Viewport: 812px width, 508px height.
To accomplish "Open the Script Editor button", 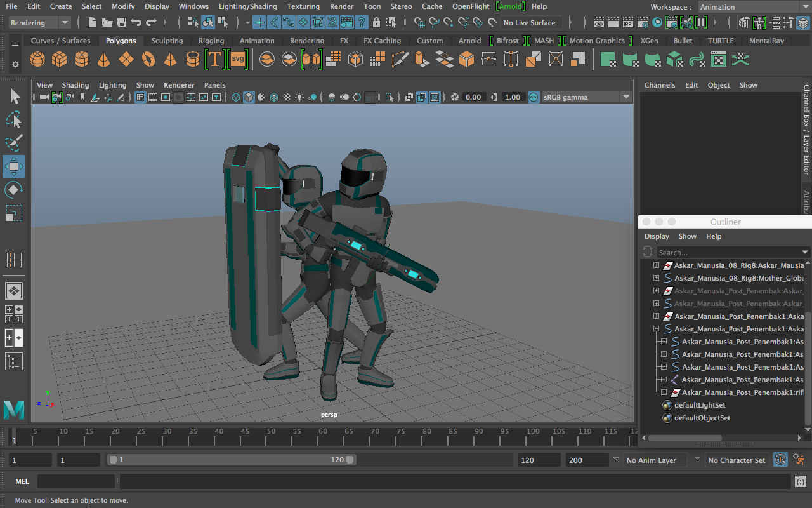I will (x=800, y=482).
